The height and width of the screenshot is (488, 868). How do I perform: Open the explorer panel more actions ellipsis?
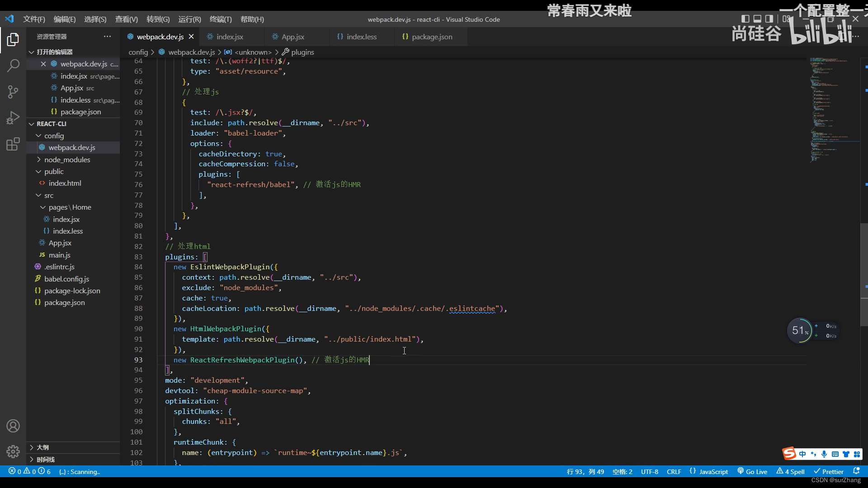107,36
